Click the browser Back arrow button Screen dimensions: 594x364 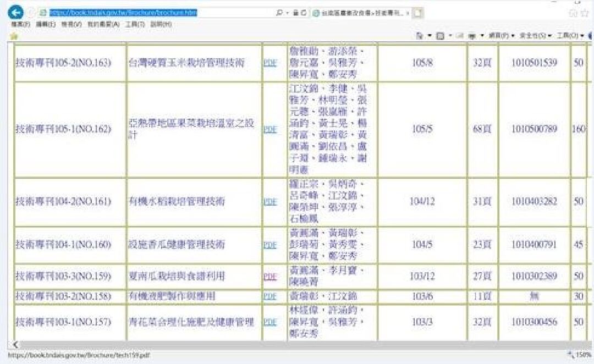[x=16, y=12]
